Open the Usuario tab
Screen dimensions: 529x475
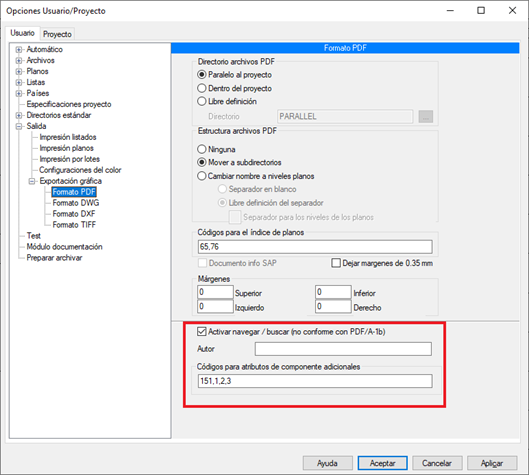23,33
